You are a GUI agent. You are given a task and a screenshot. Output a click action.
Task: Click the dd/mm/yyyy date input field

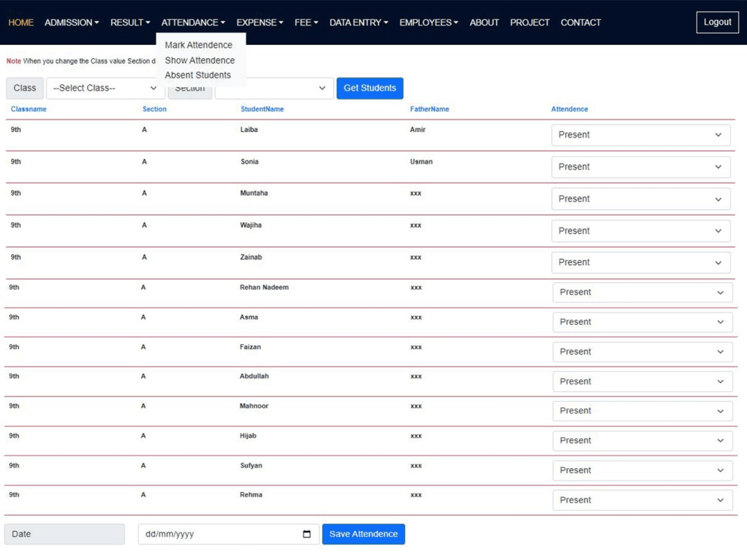pyautogui.click(x=229, y=534)
